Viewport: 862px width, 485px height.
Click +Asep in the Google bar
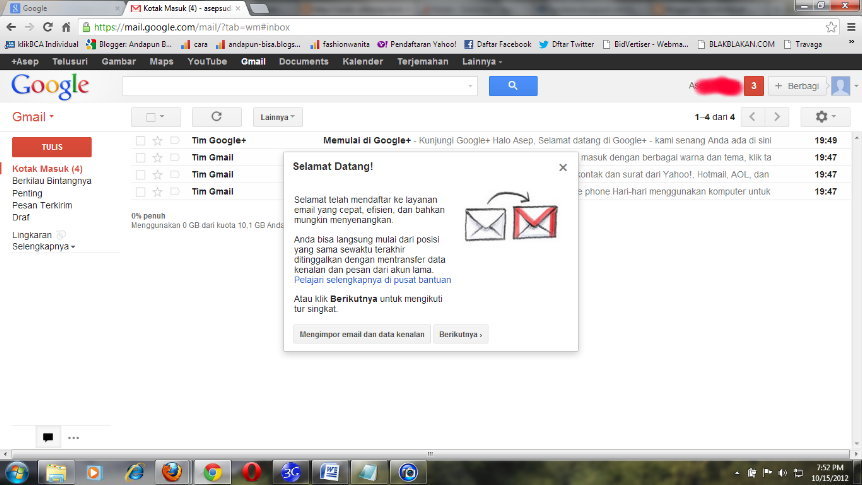point(25,62)
